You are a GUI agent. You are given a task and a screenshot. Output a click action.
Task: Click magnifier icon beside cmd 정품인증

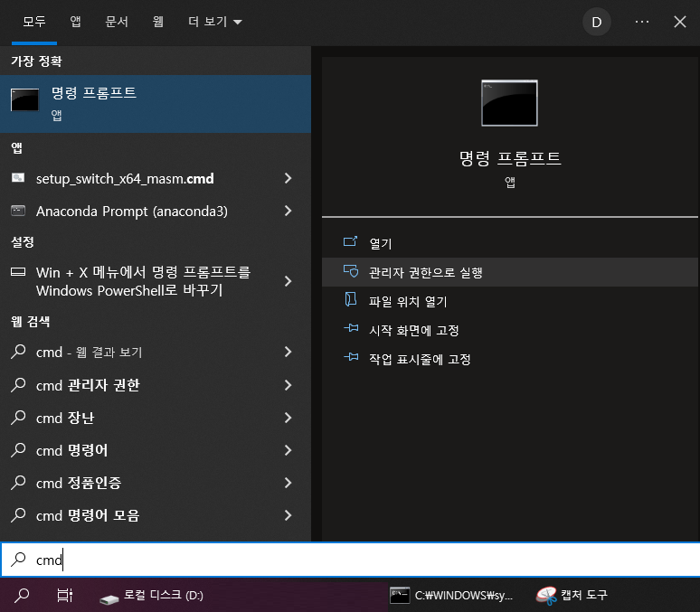pyautogui.click(x=18, y=482)
